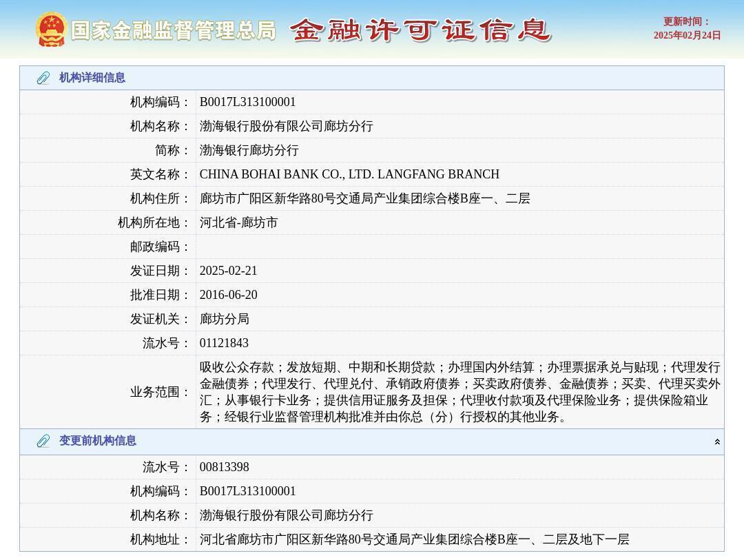The width and height of the screenshot is (744, 560).
Task: Click the previous 流水号 value 00813398
Action: click(x=225, y=467)
